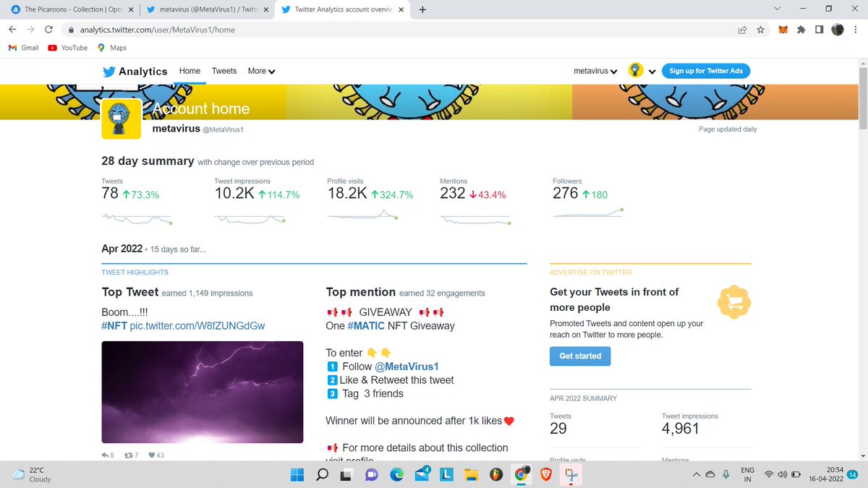
Task: Open the YouTube bookmark
Action: click(x=68, y=48)
